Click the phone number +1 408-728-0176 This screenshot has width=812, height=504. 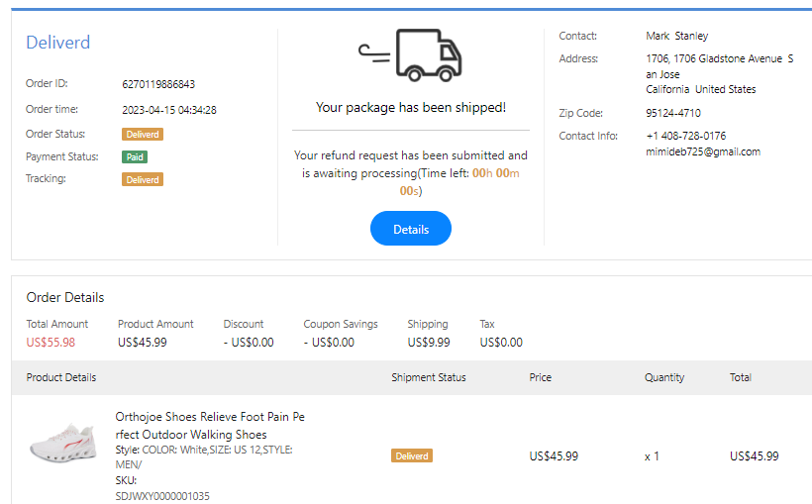(x=685, y=136)
